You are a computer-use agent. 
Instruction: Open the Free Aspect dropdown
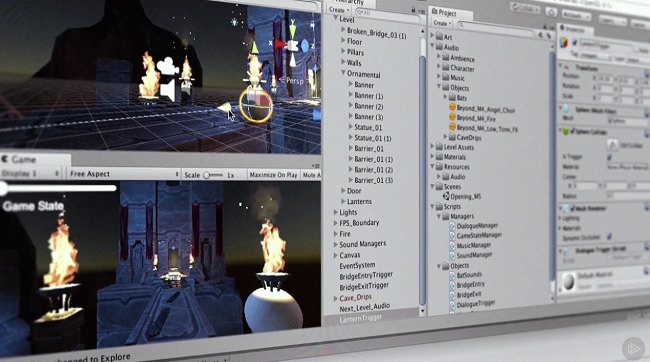124,174
